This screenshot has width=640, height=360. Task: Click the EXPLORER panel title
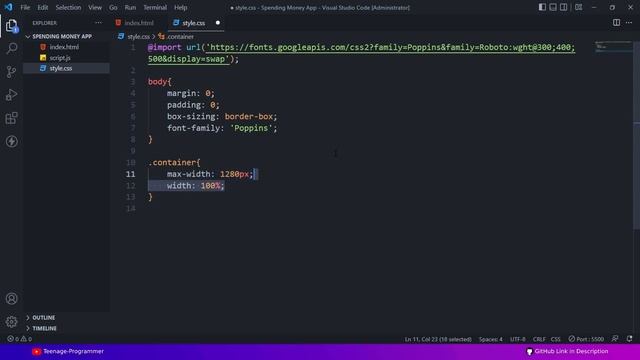coord(44,23)
